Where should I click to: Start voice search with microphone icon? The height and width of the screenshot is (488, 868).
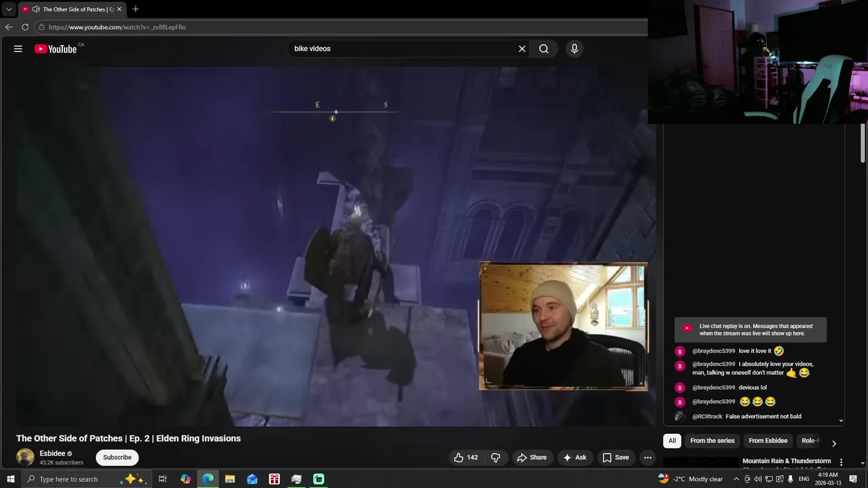pos(574,49)
